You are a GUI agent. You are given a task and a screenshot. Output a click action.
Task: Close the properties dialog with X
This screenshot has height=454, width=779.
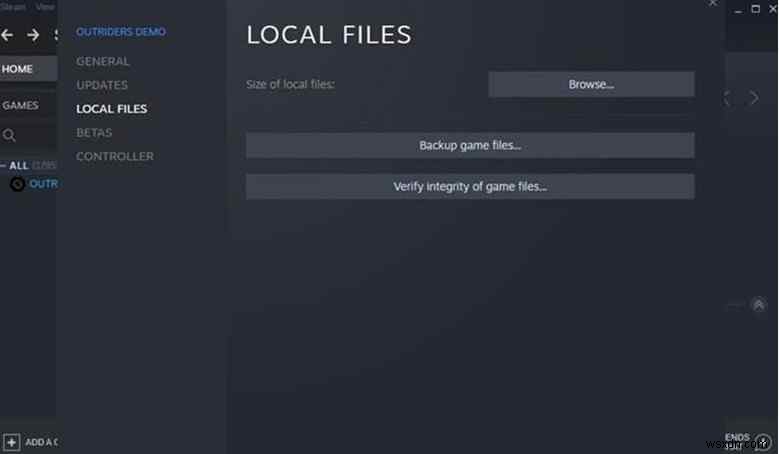tap(712, 3)
